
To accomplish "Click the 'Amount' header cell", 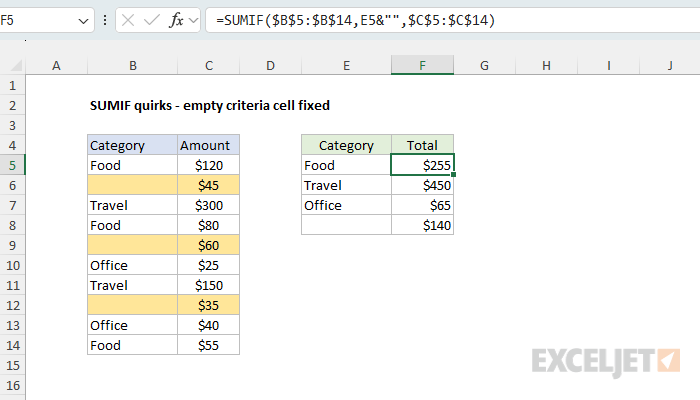I will click(208, 145).
